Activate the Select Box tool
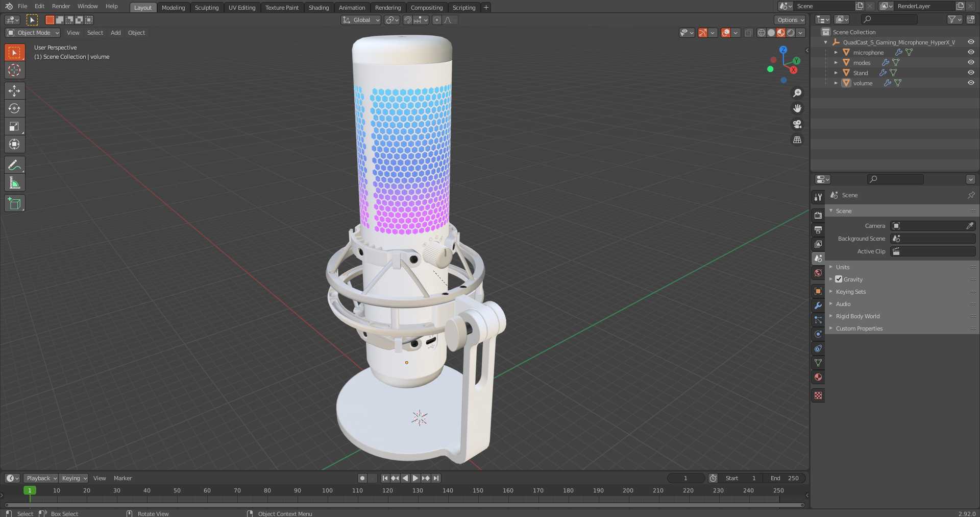Screen dimensions: 980x517 14,52
